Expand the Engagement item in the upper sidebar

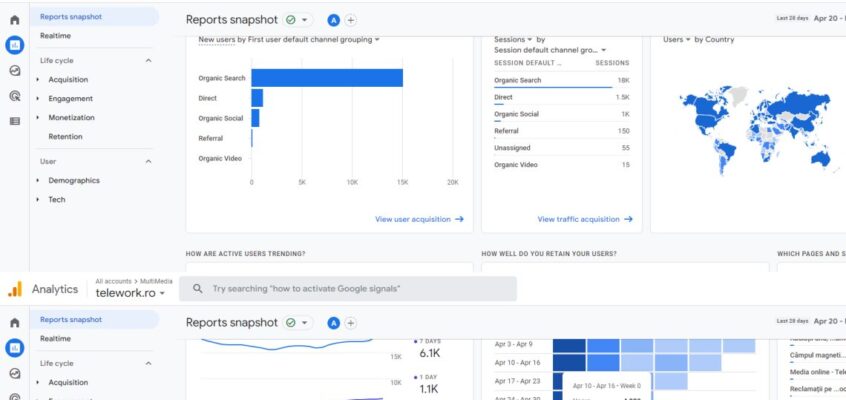(38, 98)
